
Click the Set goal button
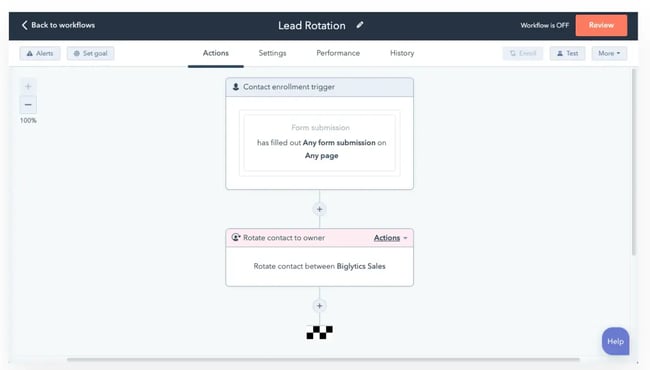(x=90, y=53)
